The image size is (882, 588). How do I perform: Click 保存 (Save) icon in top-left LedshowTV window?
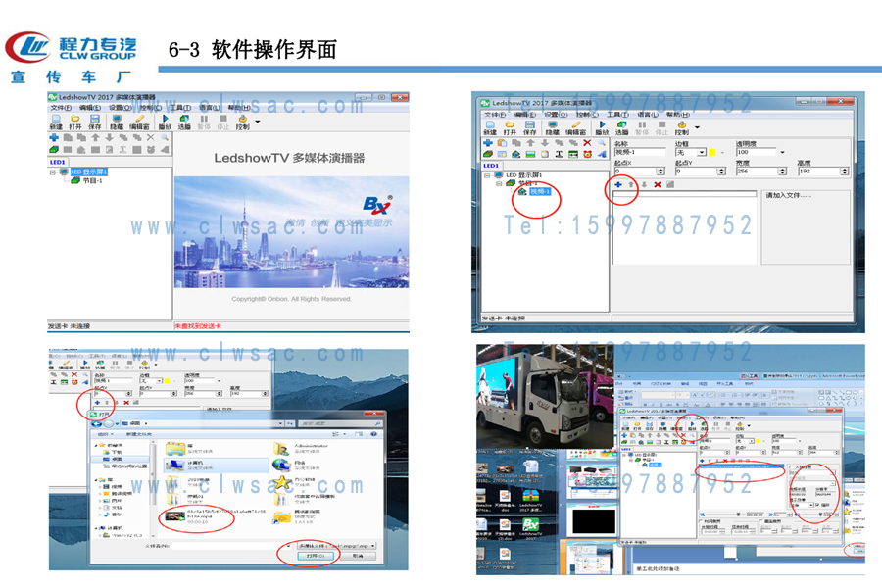coord(94,121)
